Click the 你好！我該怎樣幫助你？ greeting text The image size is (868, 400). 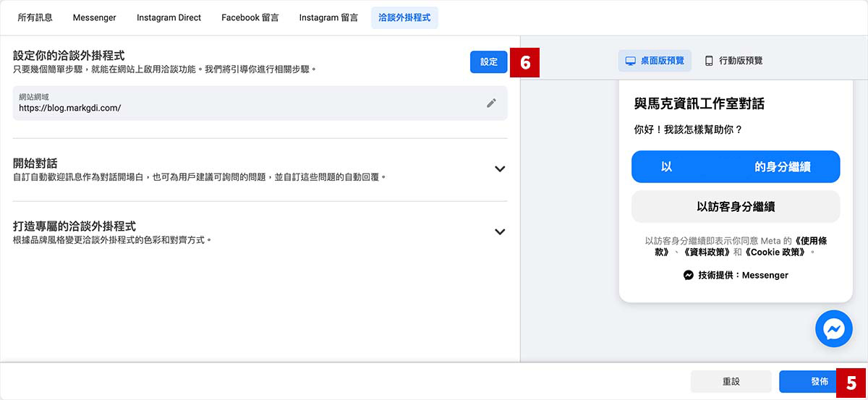click(x=688, y=130)
